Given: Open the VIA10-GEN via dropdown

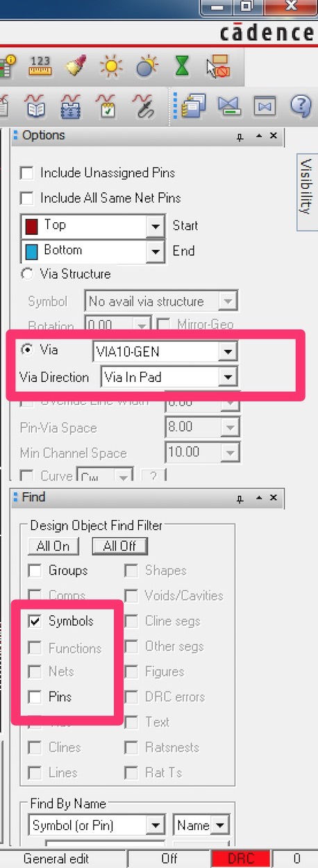Looking at the screenshot, I should pos(165,352).
